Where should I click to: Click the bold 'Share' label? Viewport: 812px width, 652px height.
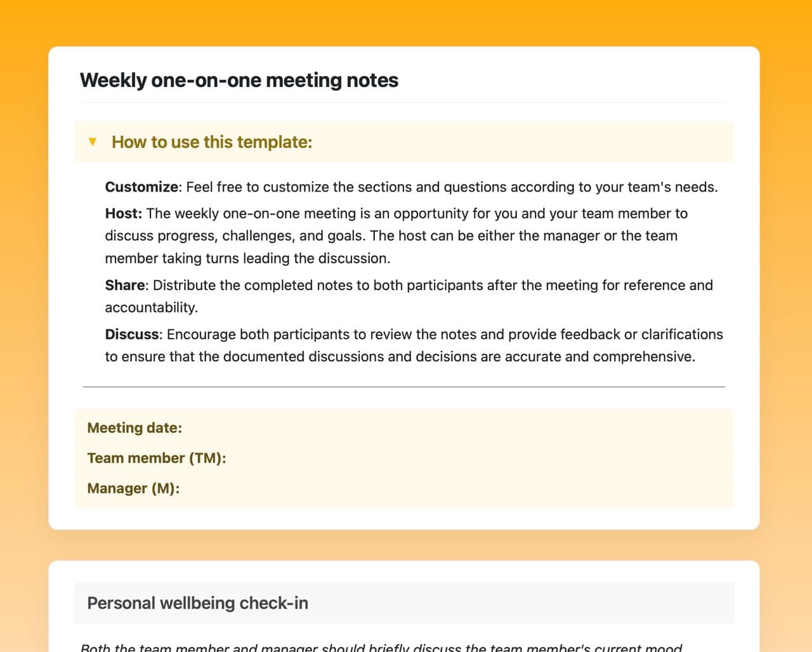pyautogui.click(x=125, y=285)
